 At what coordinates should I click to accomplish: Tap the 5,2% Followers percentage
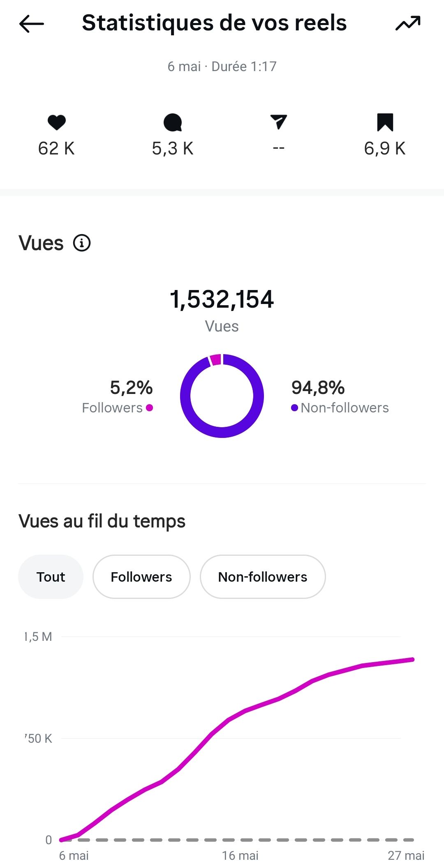pyautogui.click(x=132, y=387)
